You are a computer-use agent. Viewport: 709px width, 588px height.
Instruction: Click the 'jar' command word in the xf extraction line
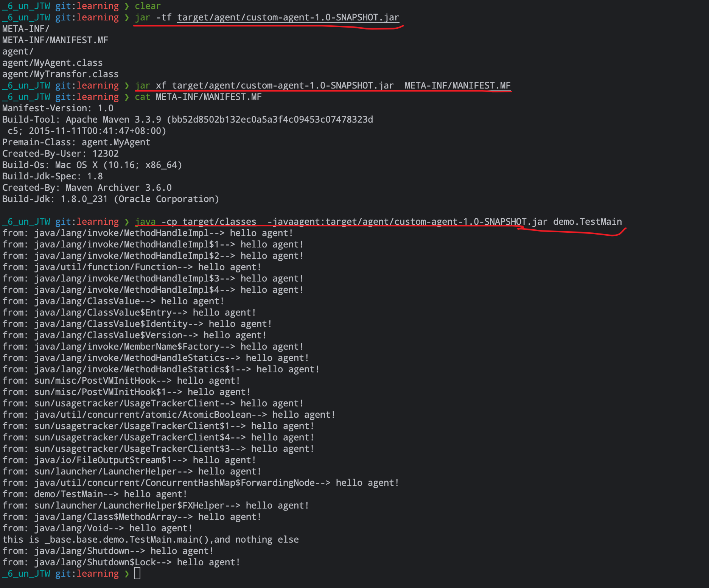tap(142, 86)
